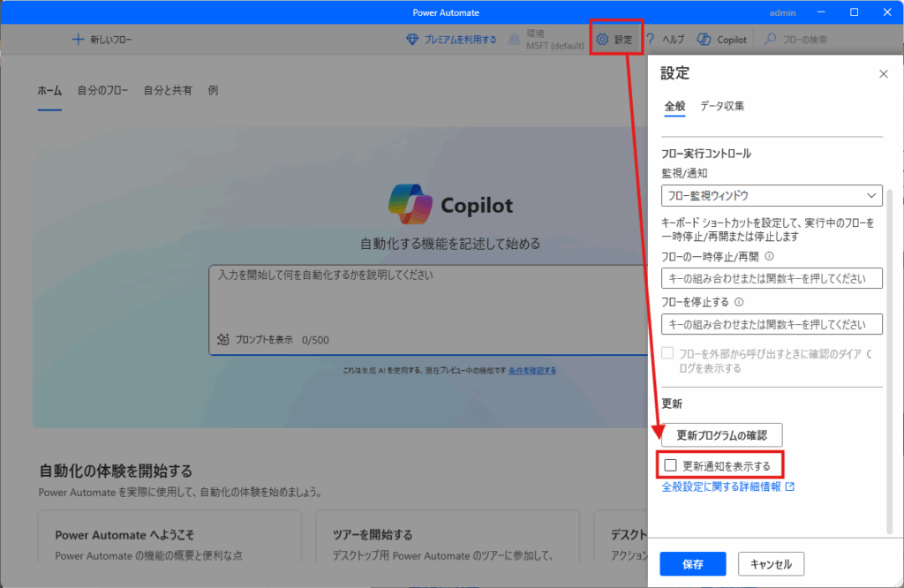The height and width of the screenshot is (588, 904).
Task: Click the 条件を確認する link
Action: tap(532, 371)
